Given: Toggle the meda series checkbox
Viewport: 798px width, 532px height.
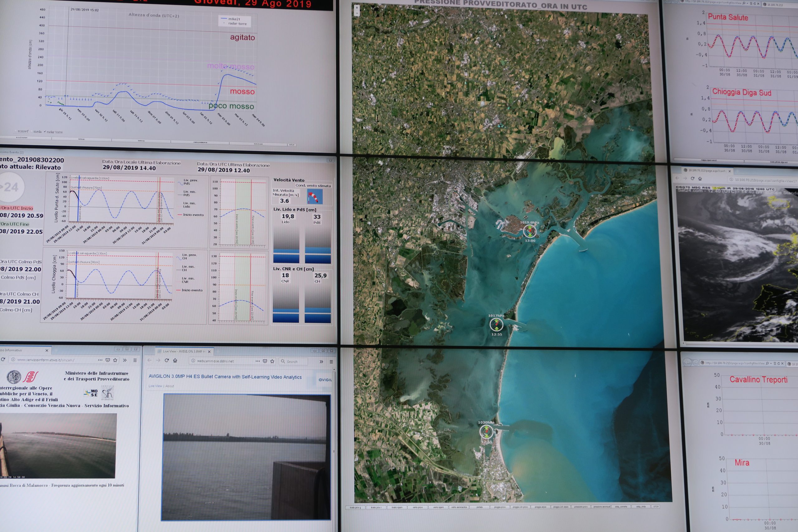Looking at the screenshot, I should [32, 132].
